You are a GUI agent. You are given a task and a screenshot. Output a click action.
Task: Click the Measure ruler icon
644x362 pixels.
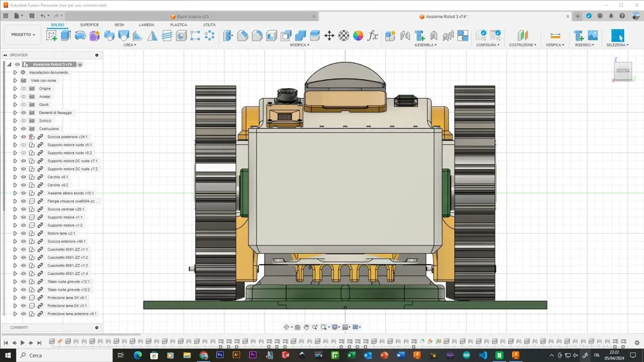pos(554,35)
